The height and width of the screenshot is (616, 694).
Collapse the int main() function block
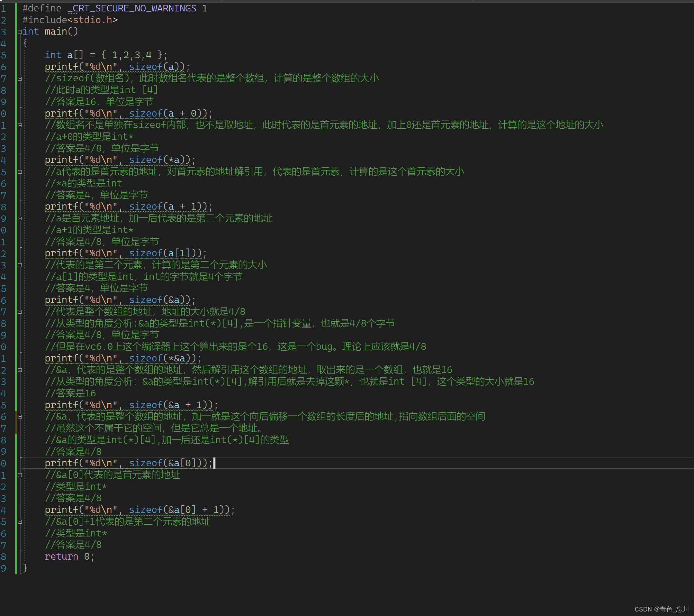coord(20,32)
